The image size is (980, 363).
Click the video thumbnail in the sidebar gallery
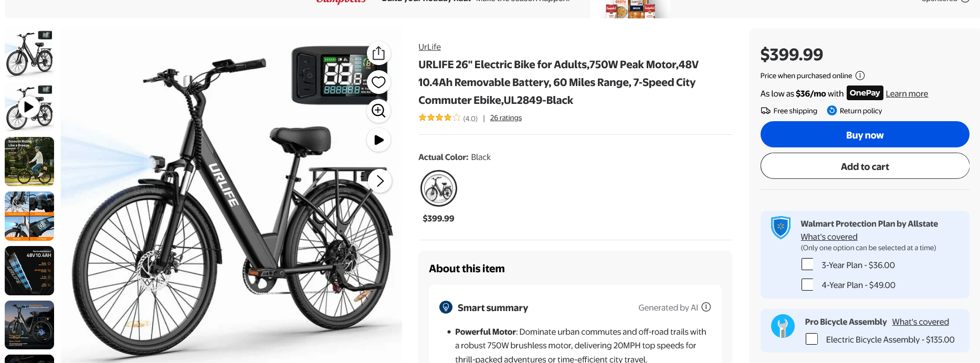[x=29, y=107]
